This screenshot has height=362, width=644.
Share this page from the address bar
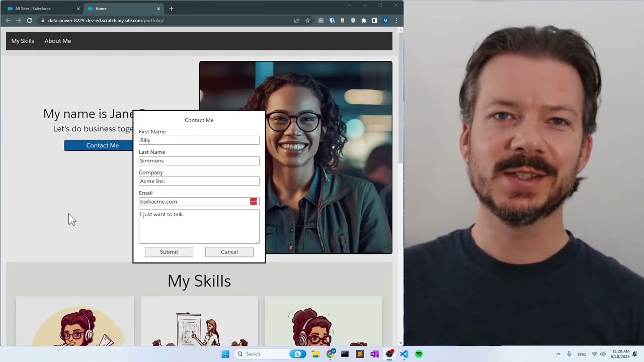pos(297,21)
